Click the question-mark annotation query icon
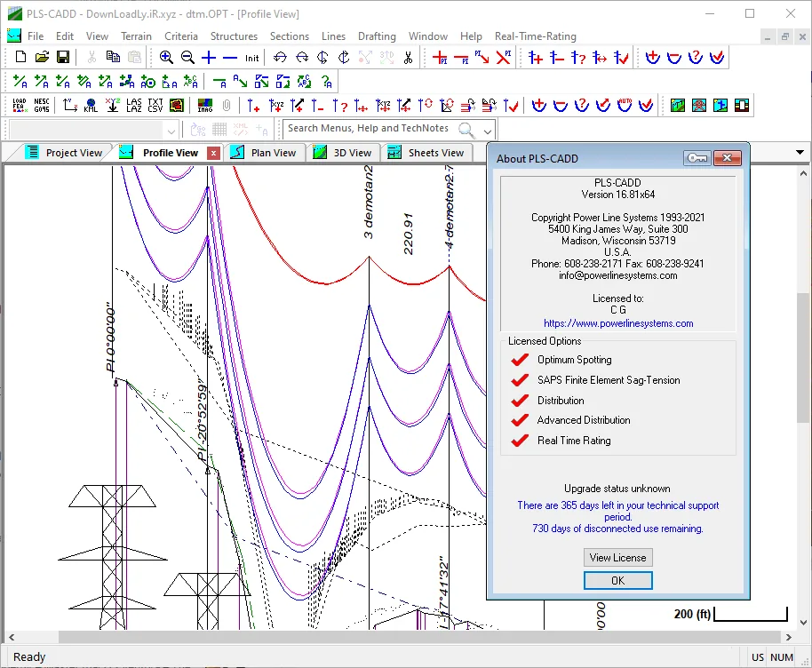 [326, 82]
